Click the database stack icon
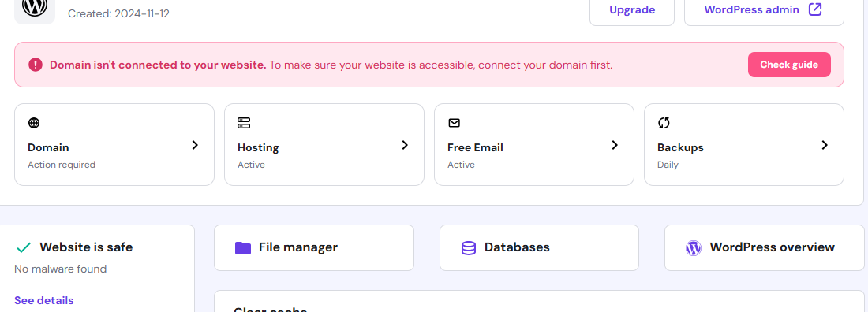 [x=468, y=248]
